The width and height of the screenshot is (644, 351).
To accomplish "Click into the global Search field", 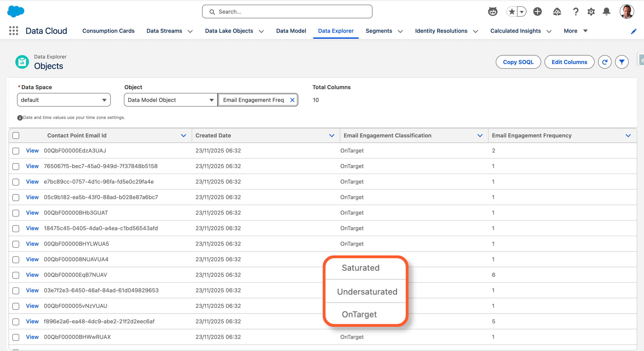I will click(287, 12).
